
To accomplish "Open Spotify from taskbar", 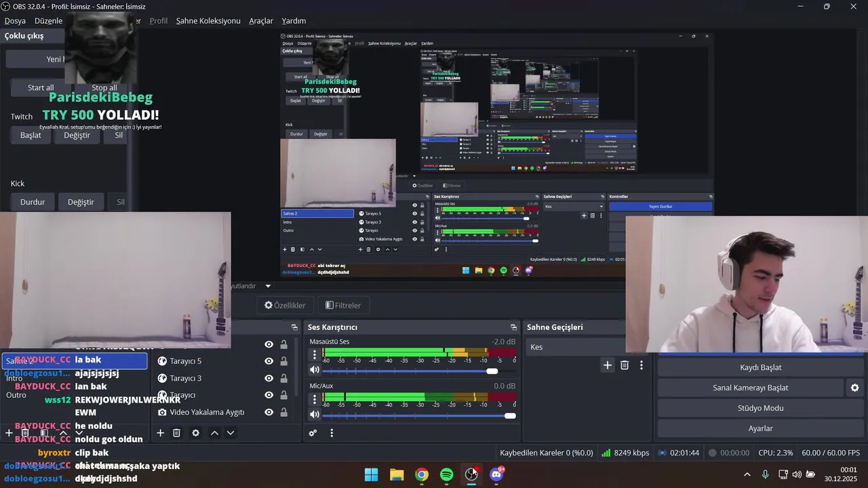I will (x=446, y=474).
